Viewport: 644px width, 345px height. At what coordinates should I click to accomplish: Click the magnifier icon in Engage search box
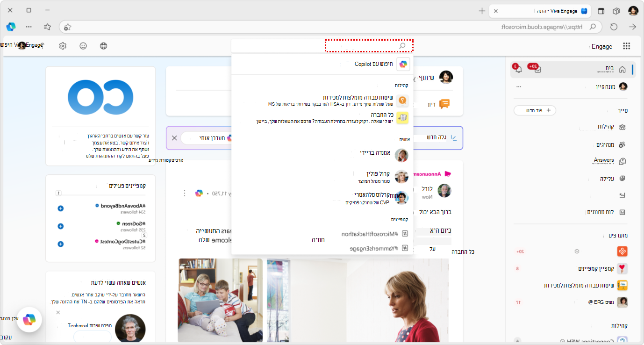tap(402, 46)
